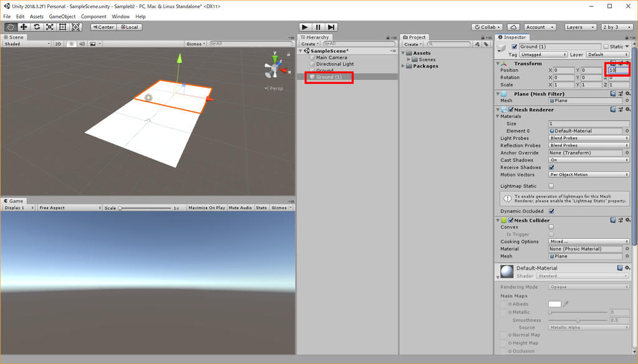Open Mesh Collider help icon
This screenshot has width=638, height=364.
click(x=613, y=220)
